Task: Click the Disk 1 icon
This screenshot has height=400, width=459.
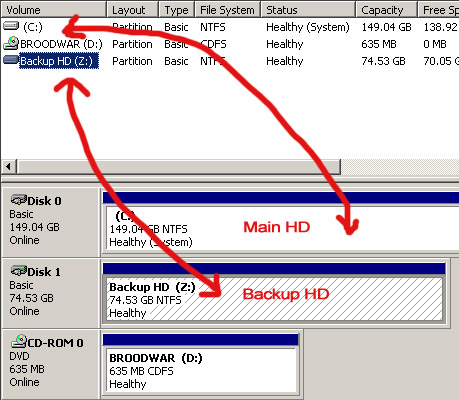Action: point(18,271)
